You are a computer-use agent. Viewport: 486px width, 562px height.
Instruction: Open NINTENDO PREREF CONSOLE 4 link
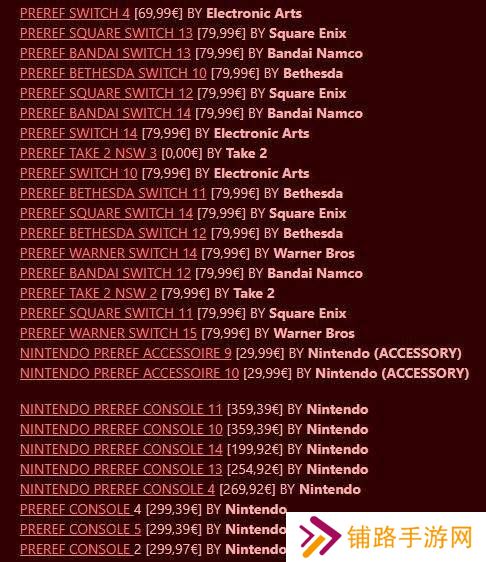click(x=118, y=489)
